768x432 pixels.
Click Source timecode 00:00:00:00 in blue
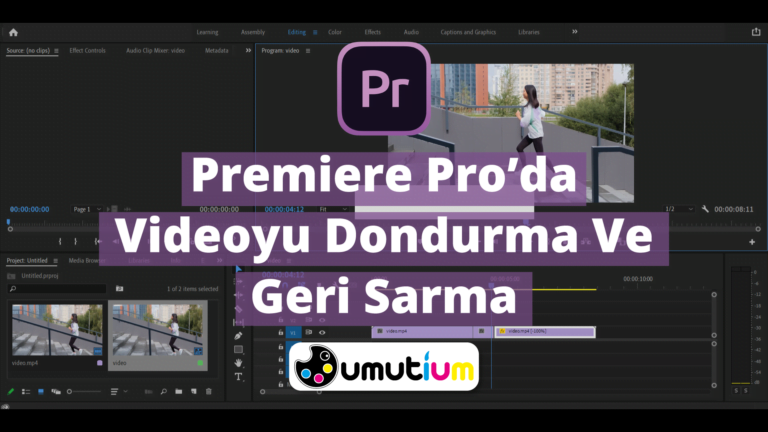29,209
